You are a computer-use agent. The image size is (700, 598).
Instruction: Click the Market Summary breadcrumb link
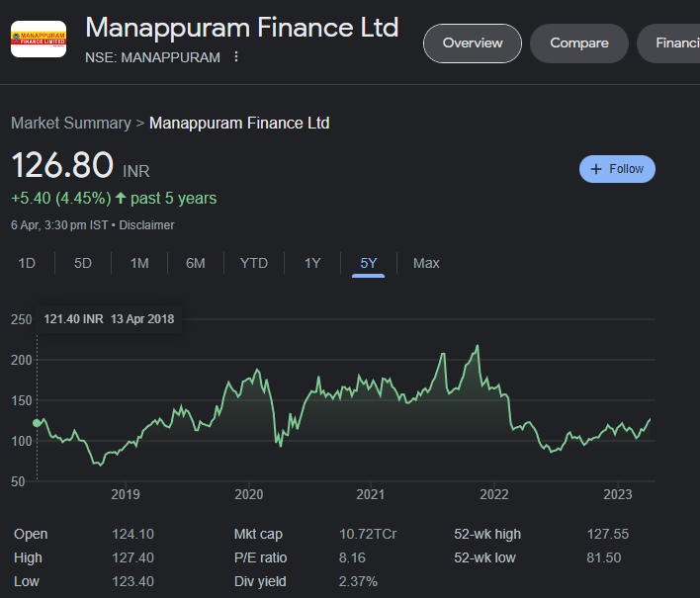(x=71, y=123)
